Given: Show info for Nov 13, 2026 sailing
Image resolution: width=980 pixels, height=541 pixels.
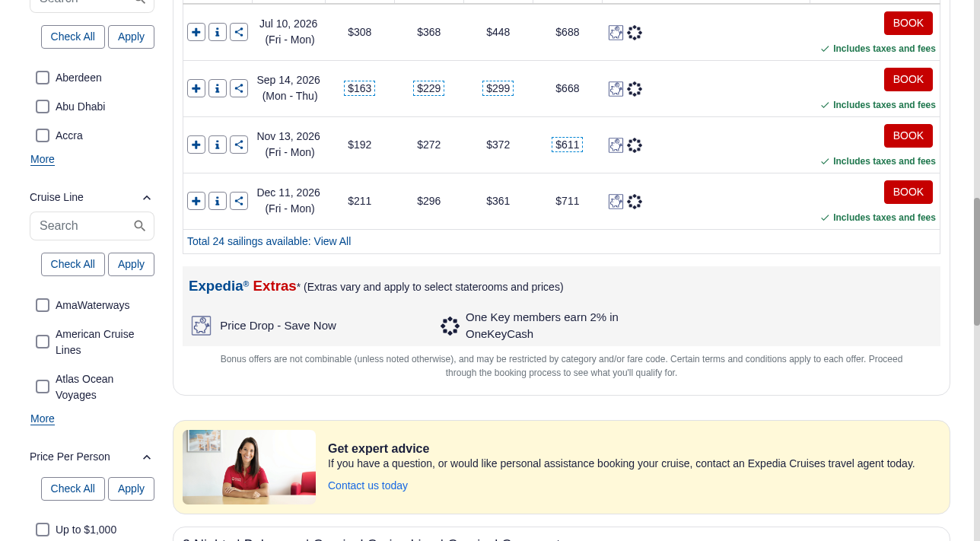Looking at the screenshot, I should point(218,145).
